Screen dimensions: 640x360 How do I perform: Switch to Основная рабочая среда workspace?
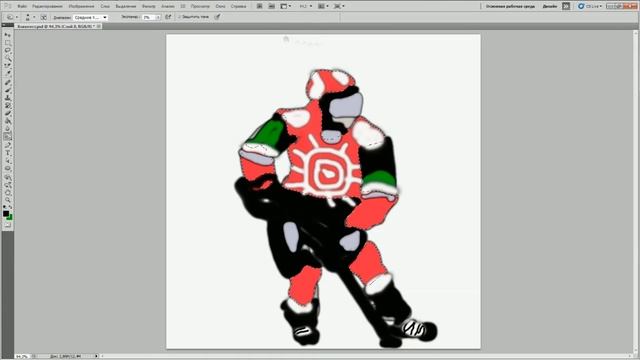(510, 6)
